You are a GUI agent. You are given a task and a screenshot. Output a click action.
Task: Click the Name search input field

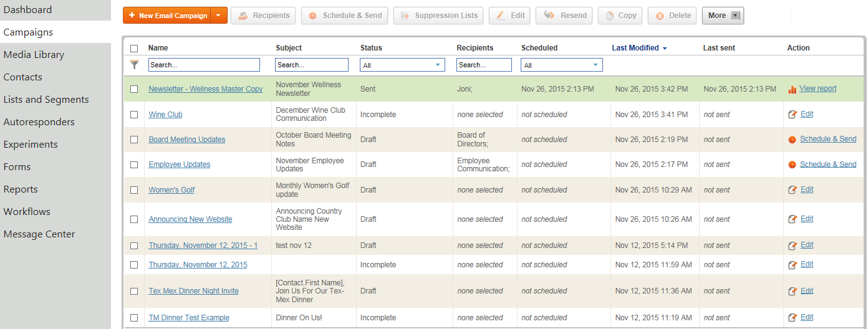pyautogui.click(x=204, y=65)
